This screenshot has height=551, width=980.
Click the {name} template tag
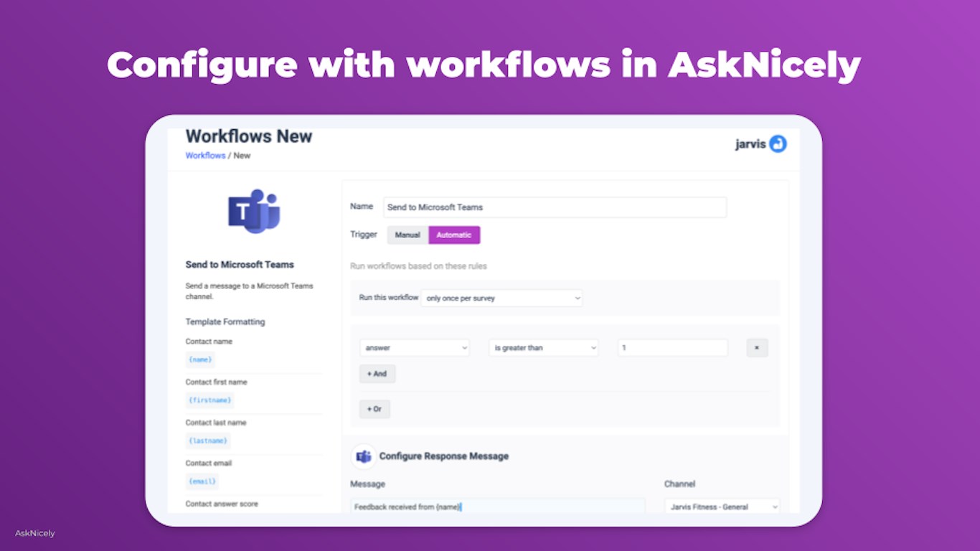[200, 359]
